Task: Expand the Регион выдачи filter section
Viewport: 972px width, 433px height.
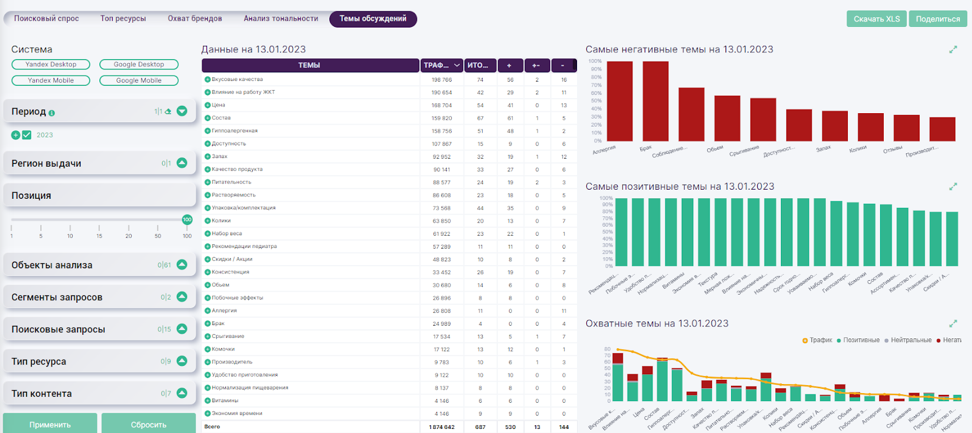Action: pos(182,163)
